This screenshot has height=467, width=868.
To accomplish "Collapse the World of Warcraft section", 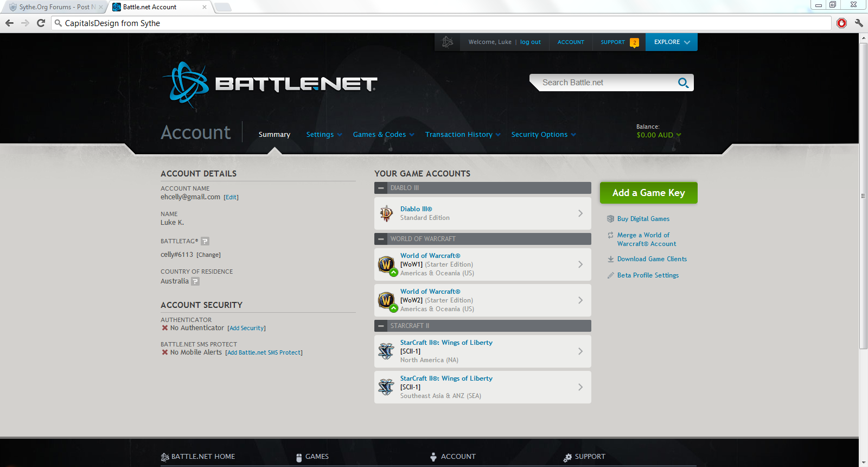I will pyautogui.click(x=381, y=239).
